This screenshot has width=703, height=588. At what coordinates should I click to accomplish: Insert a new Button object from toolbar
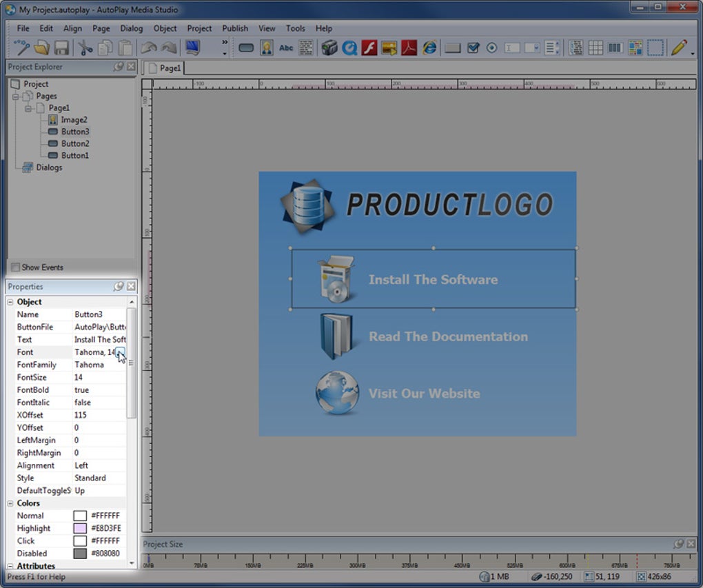pyautogui.click(x=246, y=48)
